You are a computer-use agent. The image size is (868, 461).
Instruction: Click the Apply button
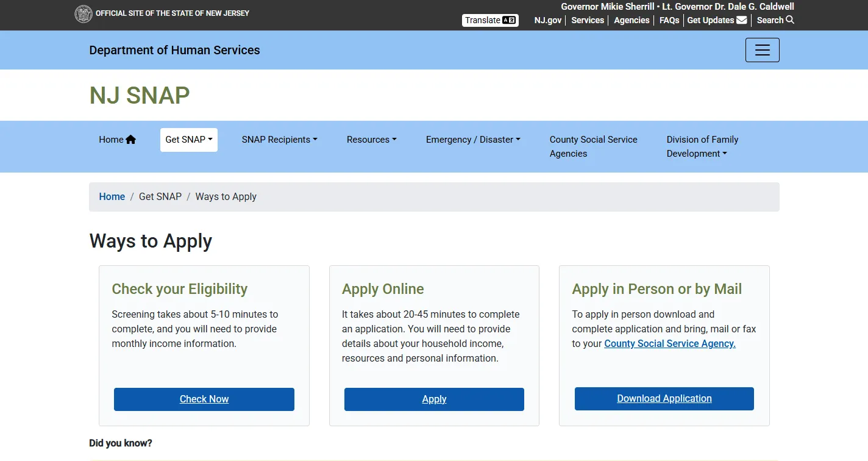point(434,399)
